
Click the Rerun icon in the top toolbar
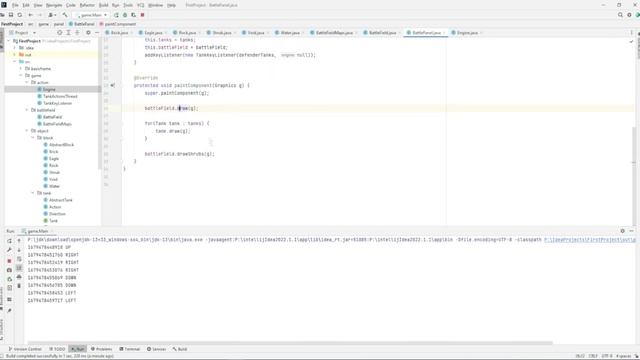116,15
